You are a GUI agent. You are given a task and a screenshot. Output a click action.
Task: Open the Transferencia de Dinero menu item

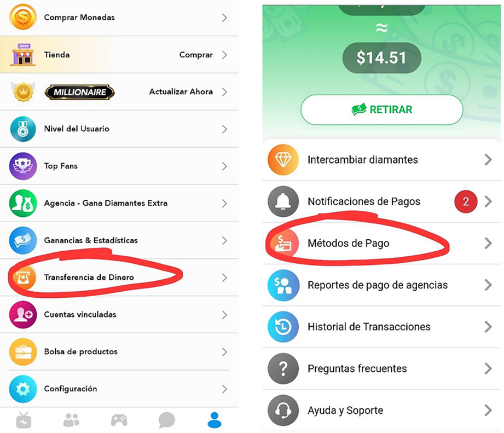point(119,278)
